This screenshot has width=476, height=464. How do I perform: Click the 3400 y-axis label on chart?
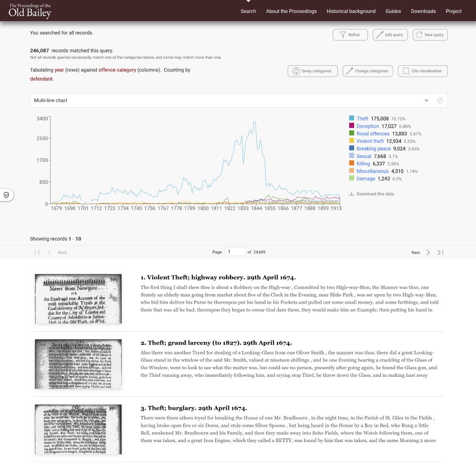pyautogui.click(x=42, y=118)
